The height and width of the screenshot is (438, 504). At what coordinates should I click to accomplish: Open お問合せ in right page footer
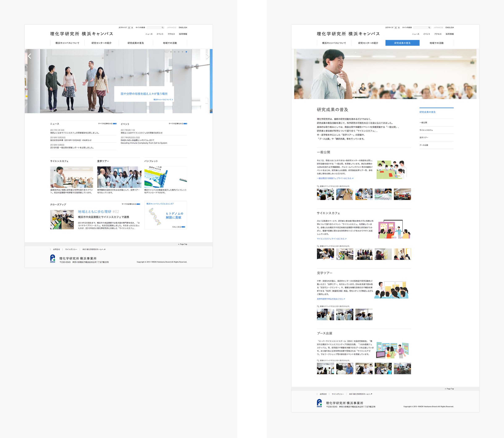(x=323, y=394)
